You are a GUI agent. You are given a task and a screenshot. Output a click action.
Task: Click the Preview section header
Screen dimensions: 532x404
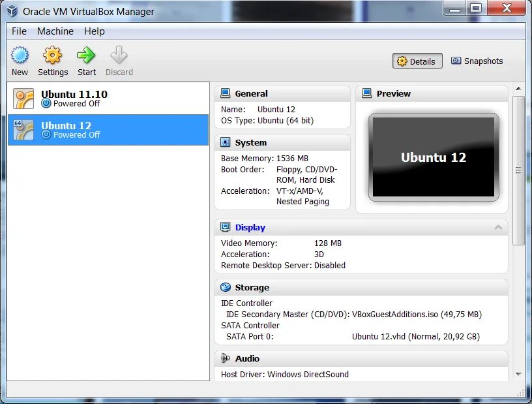click(394, 93)
